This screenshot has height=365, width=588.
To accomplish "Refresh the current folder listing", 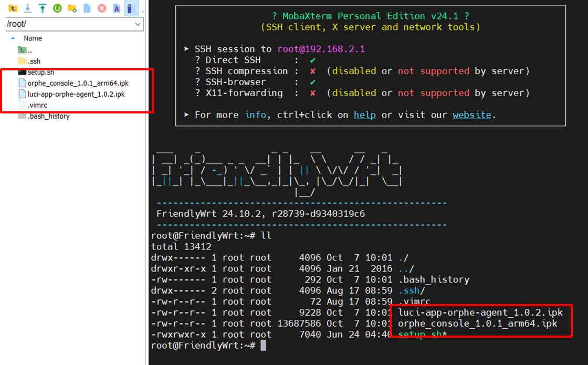I will tap(57, 8).
